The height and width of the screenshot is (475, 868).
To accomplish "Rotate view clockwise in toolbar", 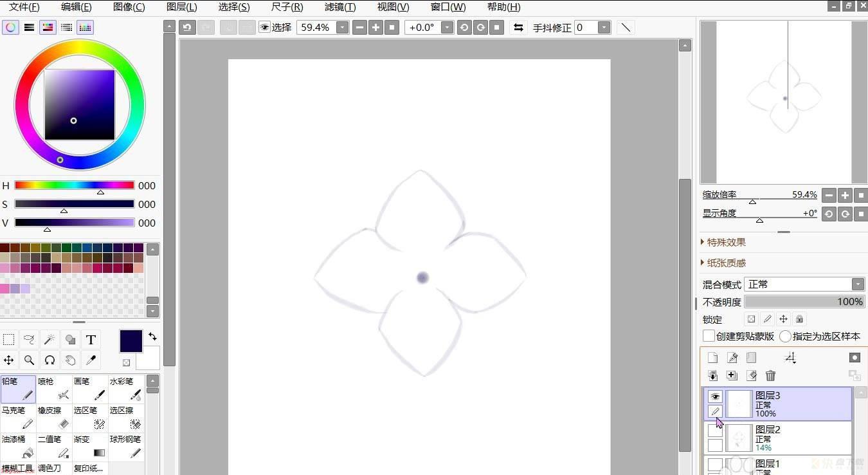I will (480, 28).
